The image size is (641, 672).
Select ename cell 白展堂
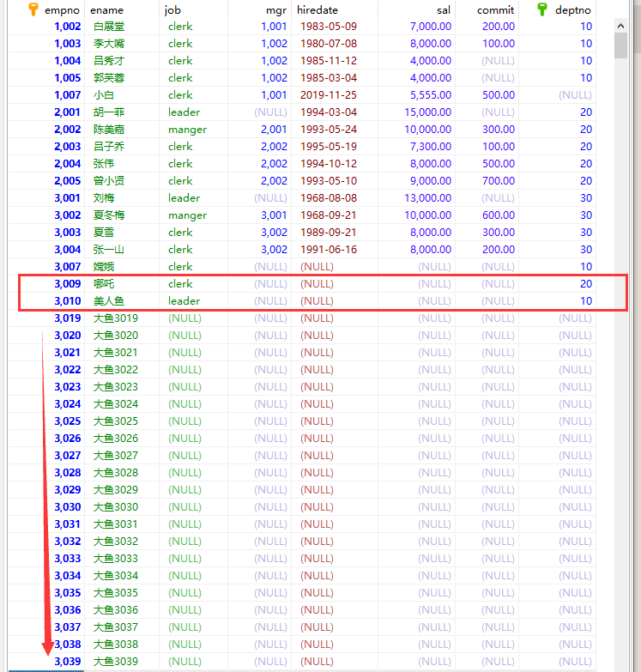122,27
